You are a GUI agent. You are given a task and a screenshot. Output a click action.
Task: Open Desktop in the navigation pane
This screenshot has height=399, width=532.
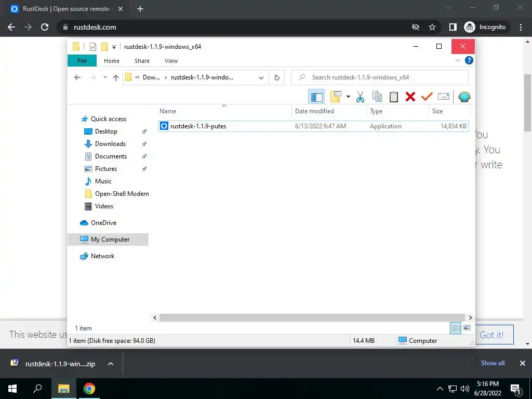coord(106,131)
